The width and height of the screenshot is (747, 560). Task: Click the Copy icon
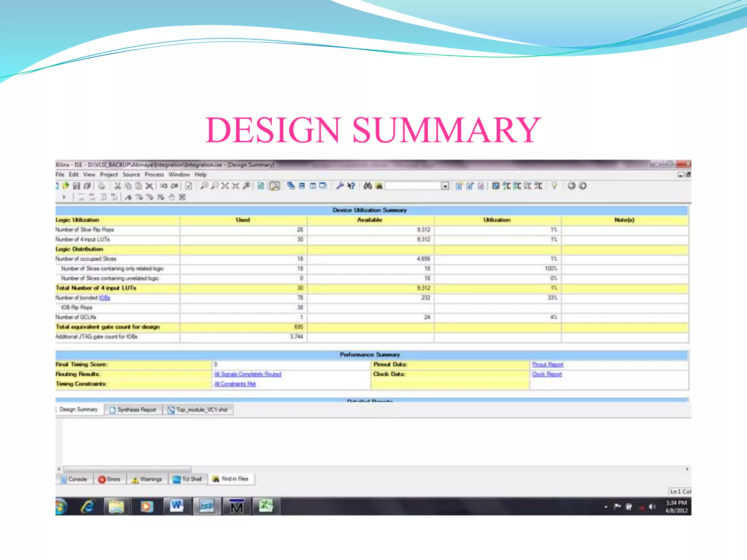(128, 186)
